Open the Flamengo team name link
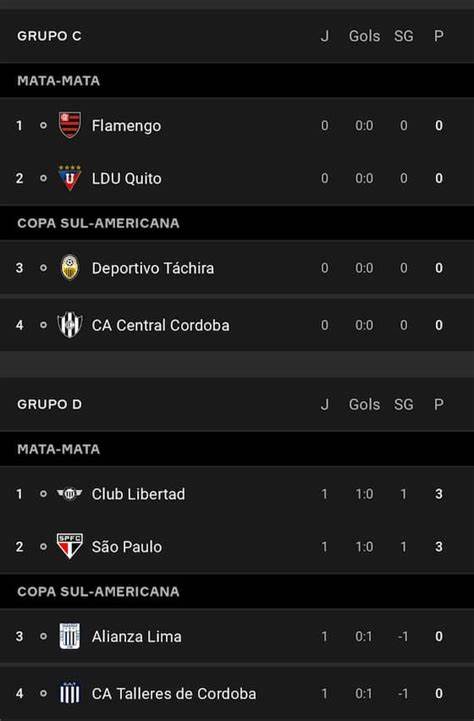 point(126,126)
